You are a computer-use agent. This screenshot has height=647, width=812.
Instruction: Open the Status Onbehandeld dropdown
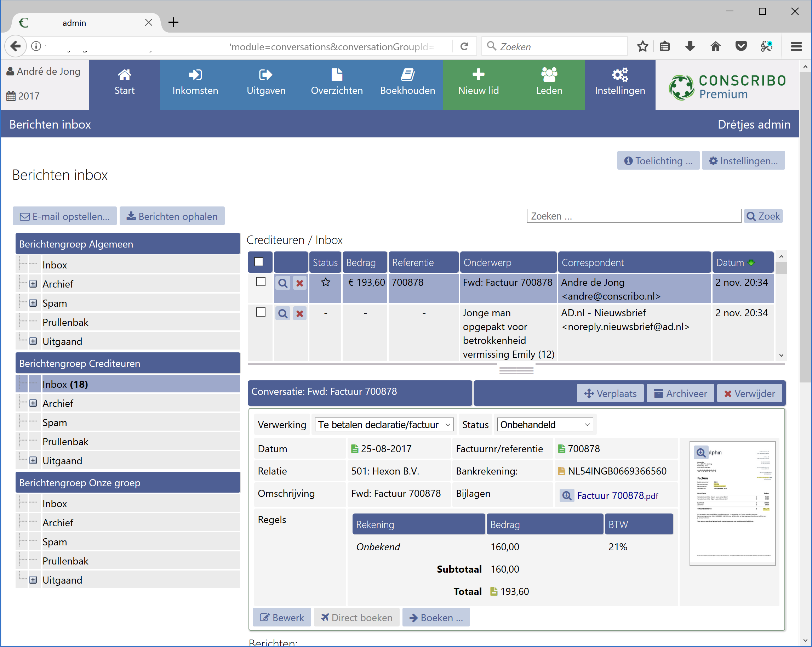(545, 425)
